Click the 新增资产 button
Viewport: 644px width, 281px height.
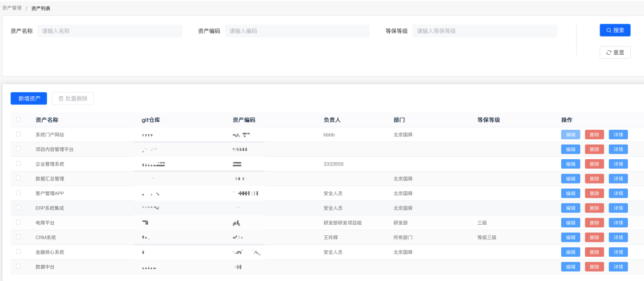[x=29, y=98]
